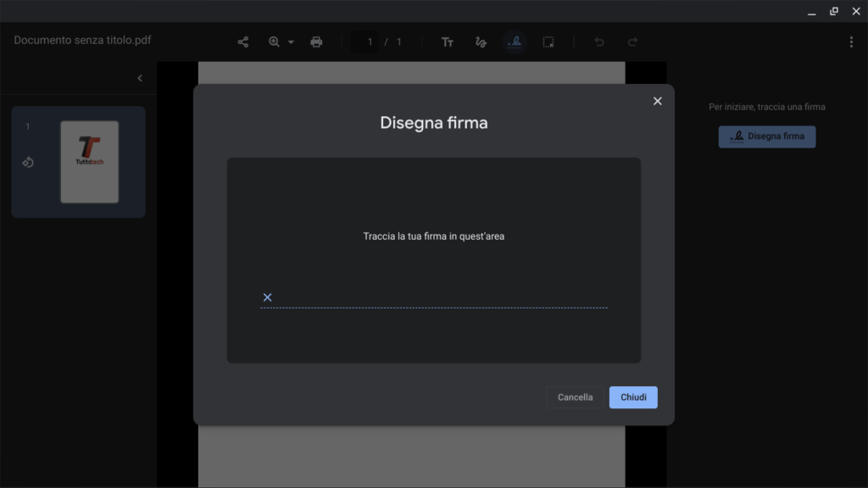Click the document title Documento senza titolo.pdf
Screen dimensions: 868x488
[x=81, y=40]
